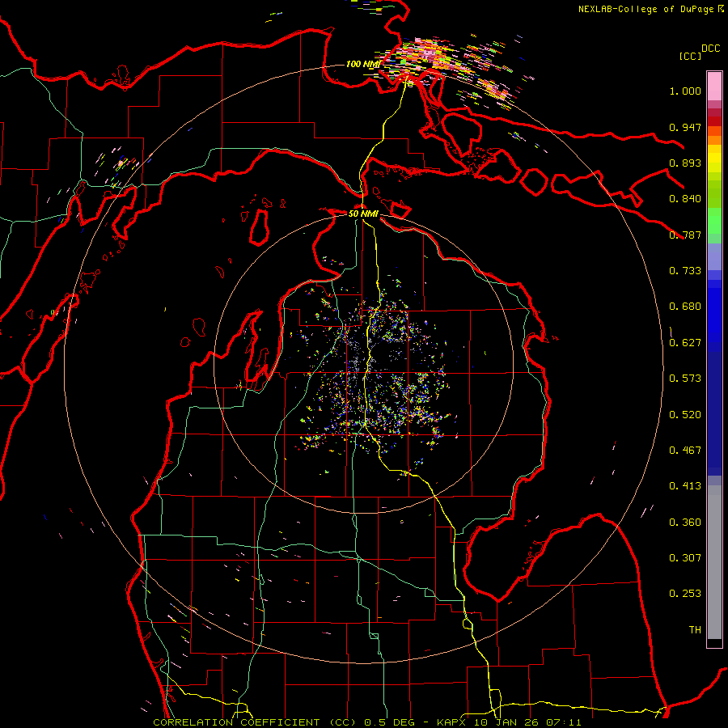Click the bright green segment of color bar
The image size is (728, 728).
[x=714, y=221]
